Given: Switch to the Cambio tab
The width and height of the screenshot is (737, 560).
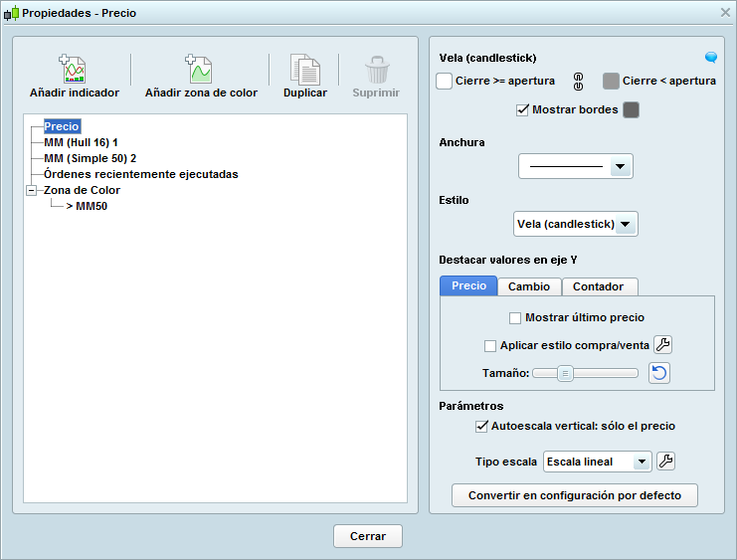Looking at the screenshot, I should (x=529, y=286).
